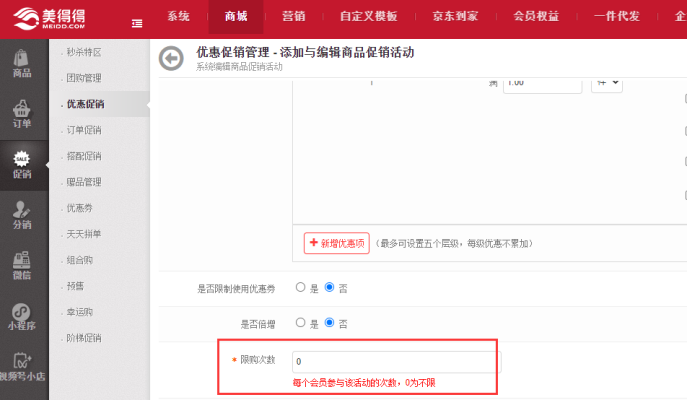The width and height of the screenshot is (688, 400).
Task: Open the 微信 sidebar section
Action: point(22,266)
